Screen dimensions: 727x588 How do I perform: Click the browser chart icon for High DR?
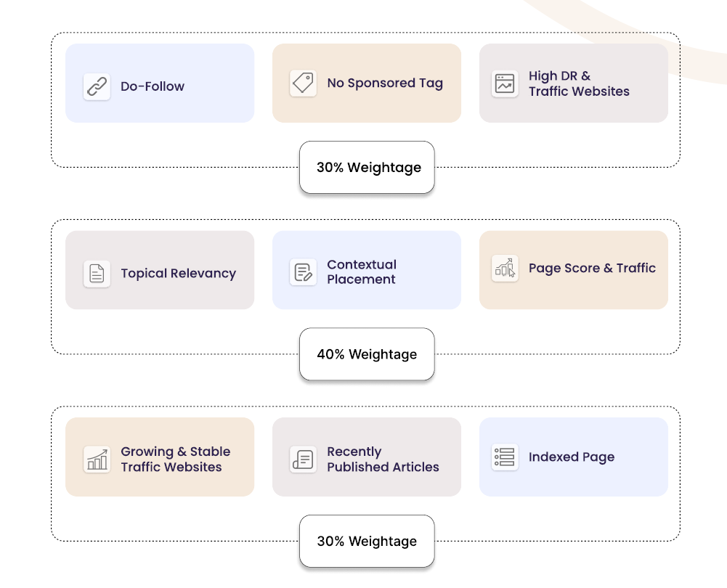coord(505,84)
